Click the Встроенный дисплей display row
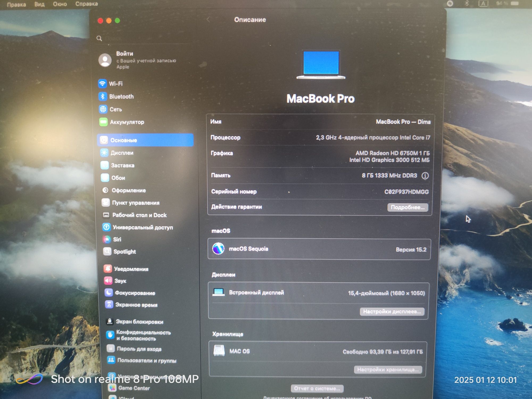Screen dimensions: 532x399 click(318, 293)
